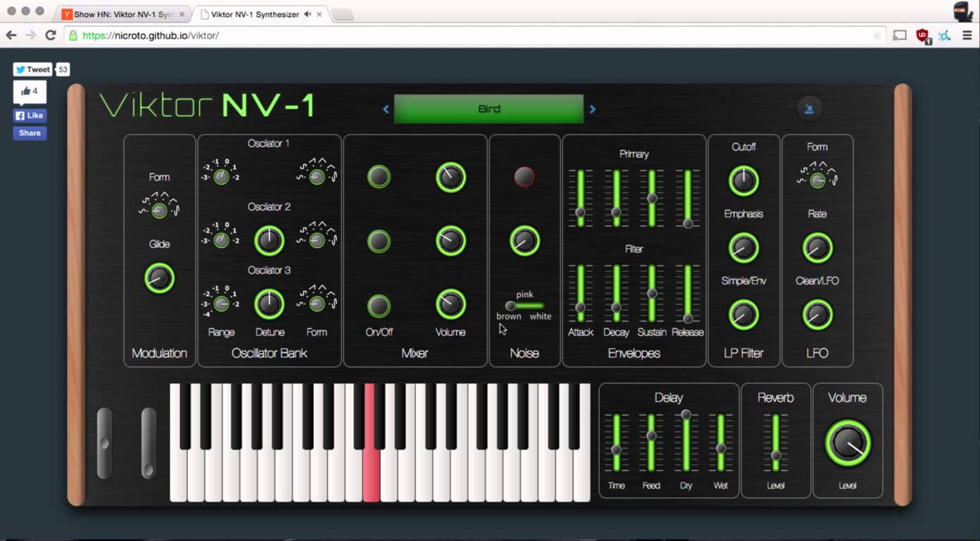Click the Facebook Like button
The image size is (980, 541).
(30, 116)
